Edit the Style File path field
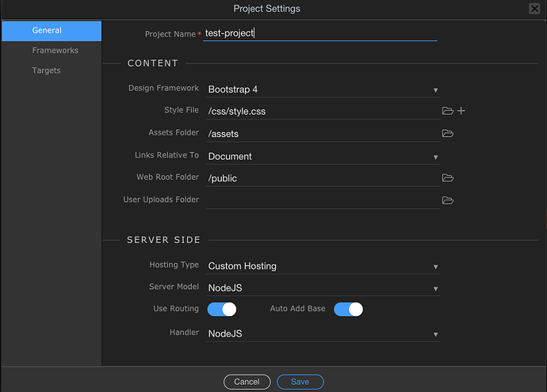The image size is (547, 392). [323, 112]
